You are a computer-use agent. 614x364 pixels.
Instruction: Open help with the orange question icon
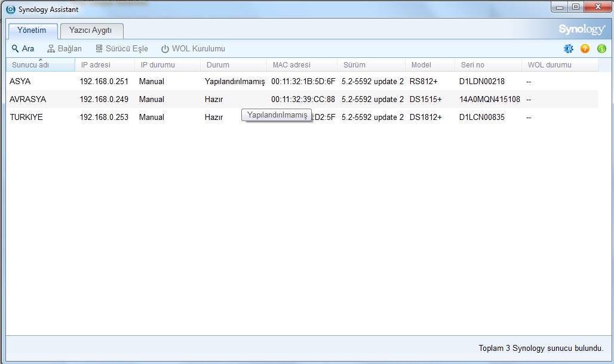pyautogui.click(x=585, y=49)
